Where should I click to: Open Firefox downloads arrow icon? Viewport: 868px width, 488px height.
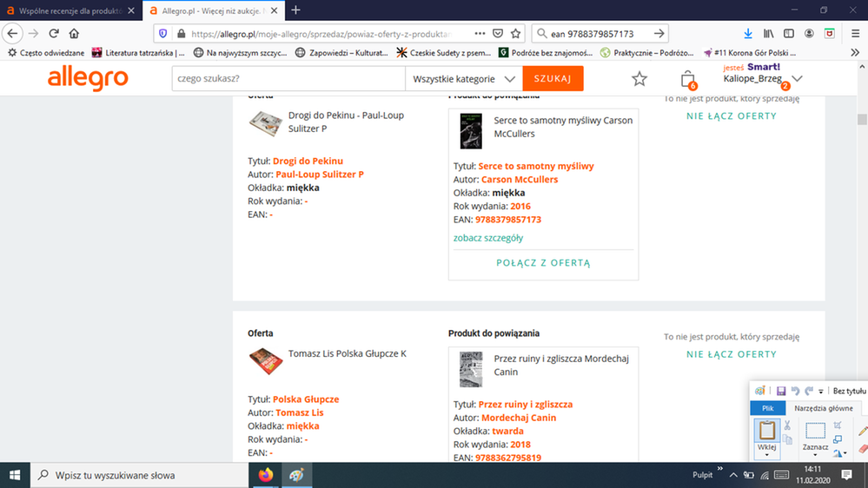tap(748, 33)
